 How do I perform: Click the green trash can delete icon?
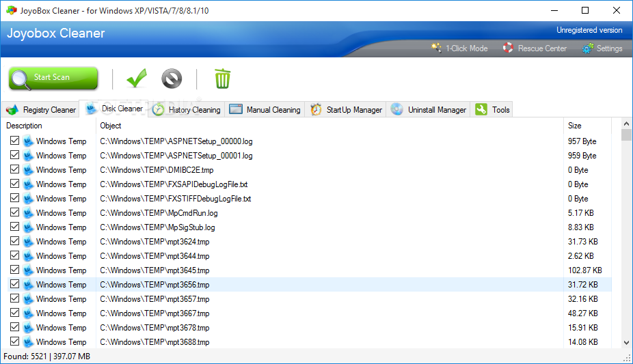click(x=222, y=79)
